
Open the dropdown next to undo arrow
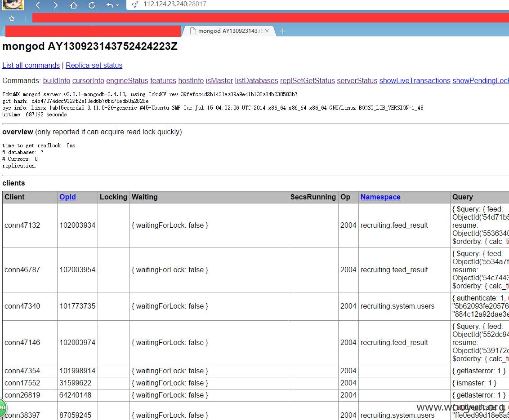pyautogui.click(x=117, y=5)
